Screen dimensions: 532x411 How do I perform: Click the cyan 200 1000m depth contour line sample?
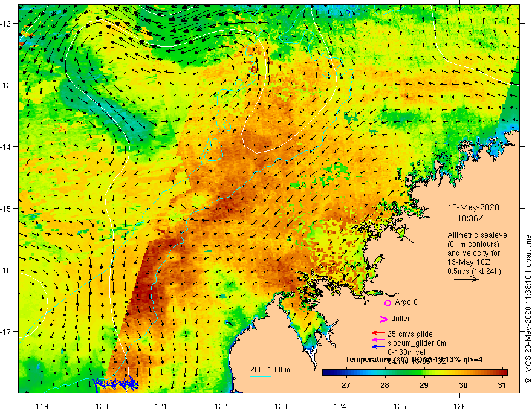tap(261, 376)
